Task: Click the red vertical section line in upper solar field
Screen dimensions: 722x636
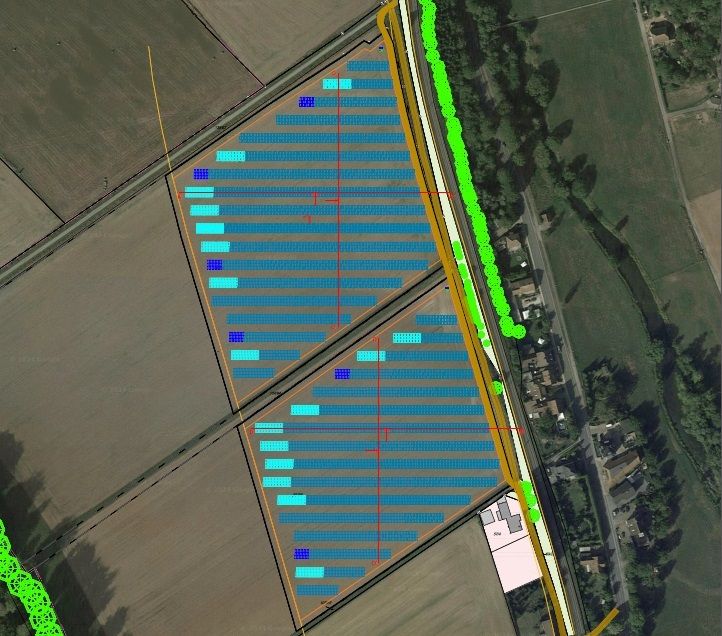Action: [339, 199]
